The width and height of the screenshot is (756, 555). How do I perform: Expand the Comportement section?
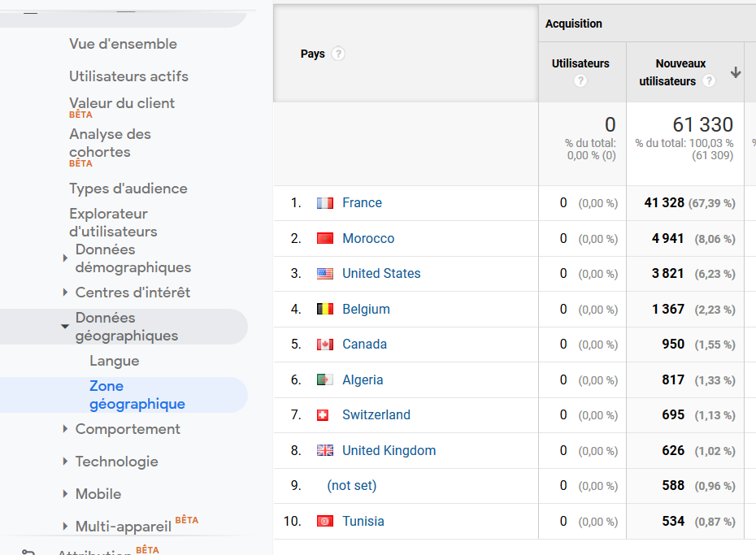click(65, 429)
